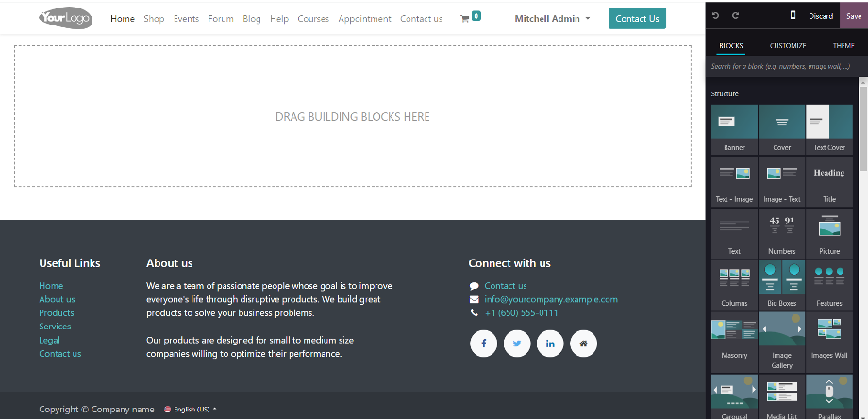
Task: Follow the About us footer link
Action: coord(57,299)
